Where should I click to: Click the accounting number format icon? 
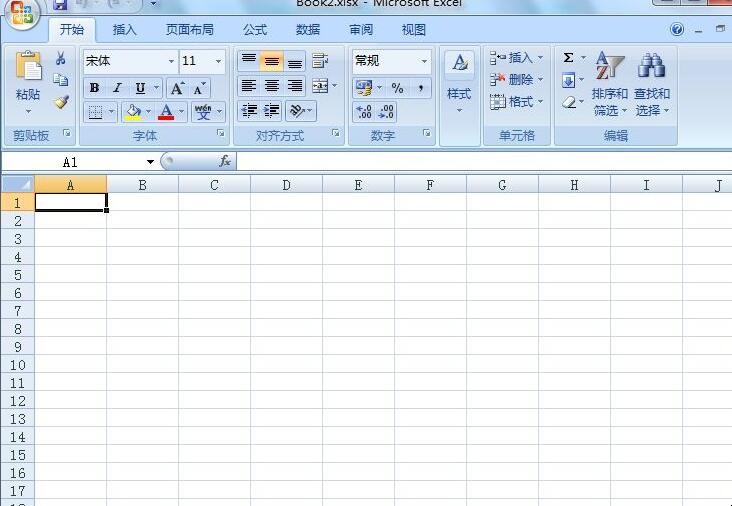coord(364,87)
